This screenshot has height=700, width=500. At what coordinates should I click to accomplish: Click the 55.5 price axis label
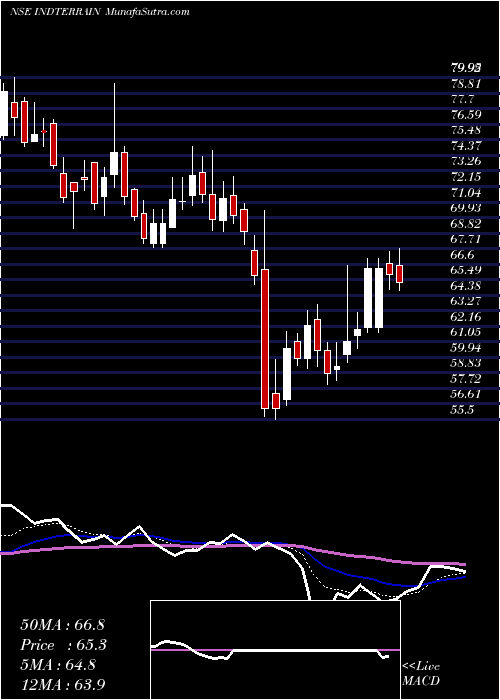coord(462,410)
